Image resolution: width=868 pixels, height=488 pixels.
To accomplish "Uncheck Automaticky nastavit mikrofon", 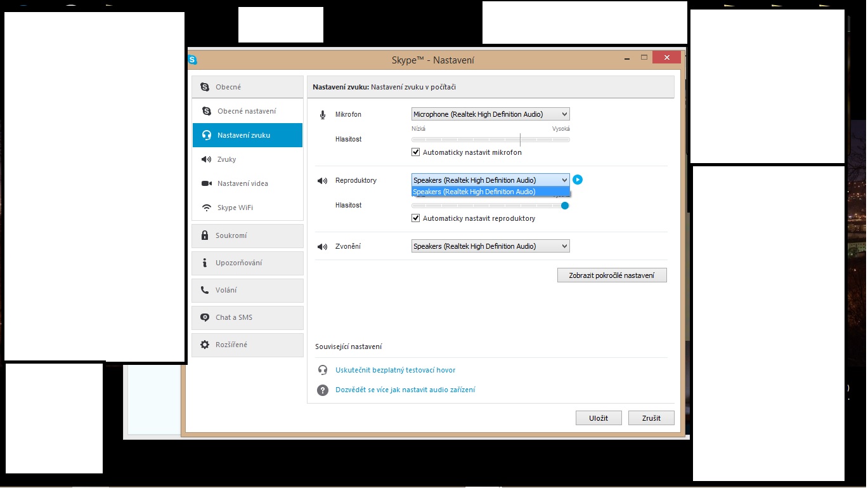I will coord(416,152).
